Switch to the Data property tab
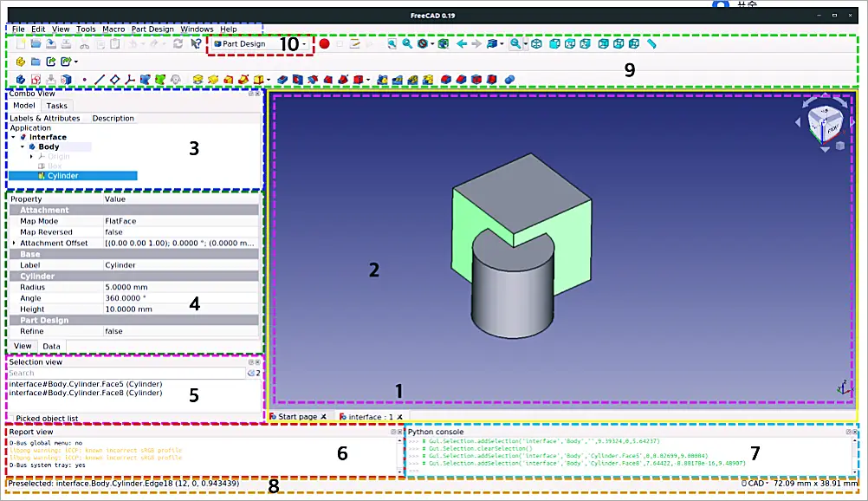The width and height of the screenshot is (868, 501). [x=51, y=347]
